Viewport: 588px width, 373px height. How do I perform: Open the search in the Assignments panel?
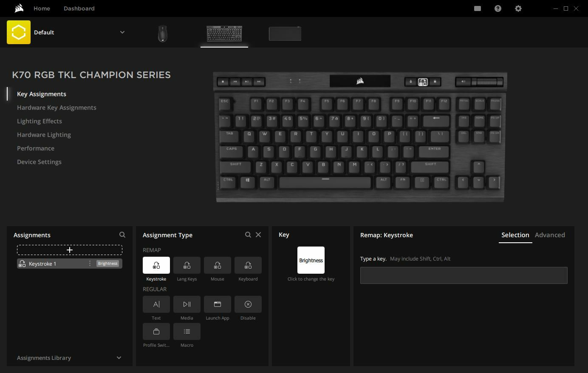coord(122,235)
